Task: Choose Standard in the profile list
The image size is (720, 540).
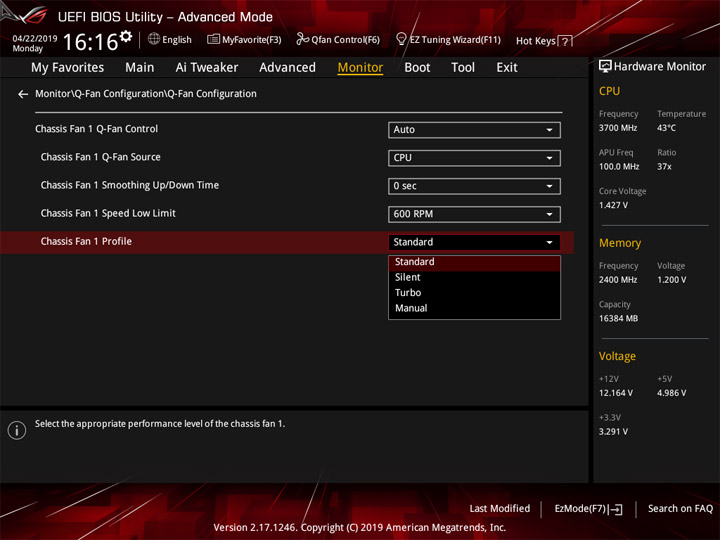Action: tap(474, 262)
